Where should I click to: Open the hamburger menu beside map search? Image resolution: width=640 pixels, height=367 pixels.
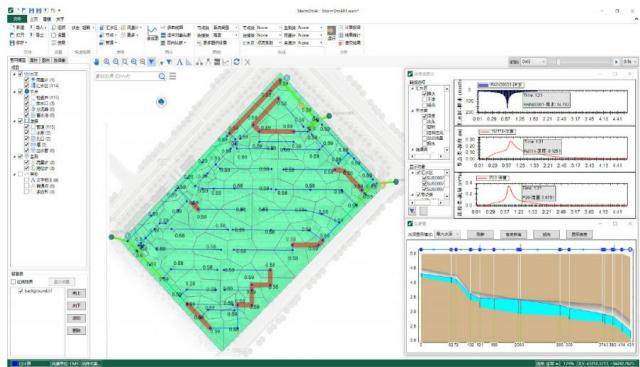point(173,76)
